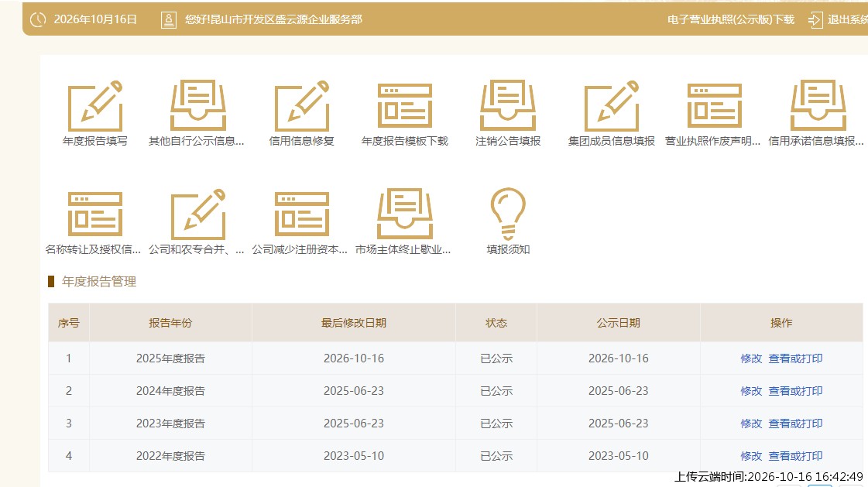Screen dimensions: 868x487
Task: Select the 注销公告填报 icon
Action: [x=508, y=106]
